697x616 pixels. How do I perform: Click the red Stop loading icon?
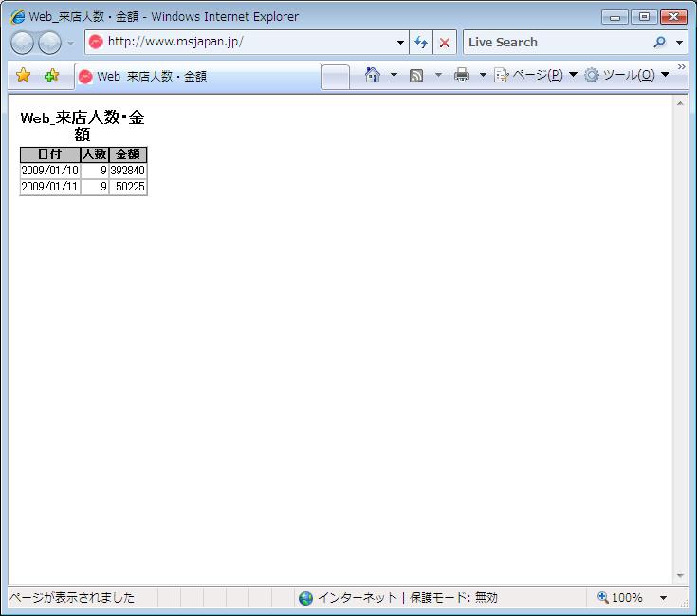pyautogui.click(x=444, y=43)
